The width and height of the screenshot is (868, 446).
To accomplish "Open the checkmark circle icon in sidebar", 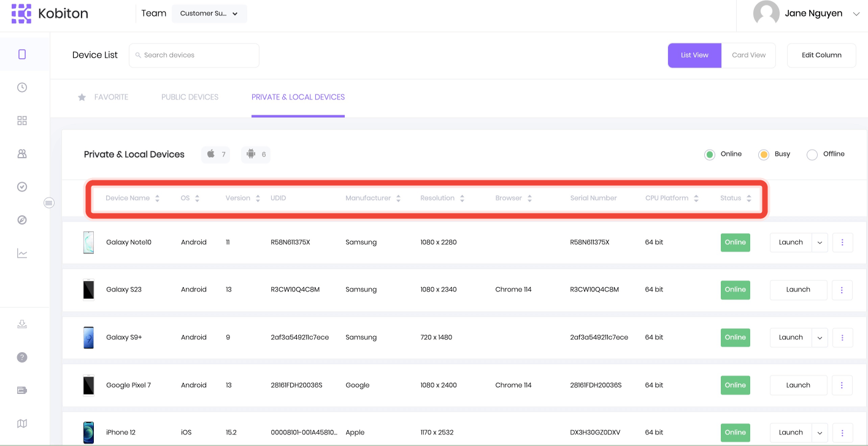I will pyautogui.click(x=22, y=187).
